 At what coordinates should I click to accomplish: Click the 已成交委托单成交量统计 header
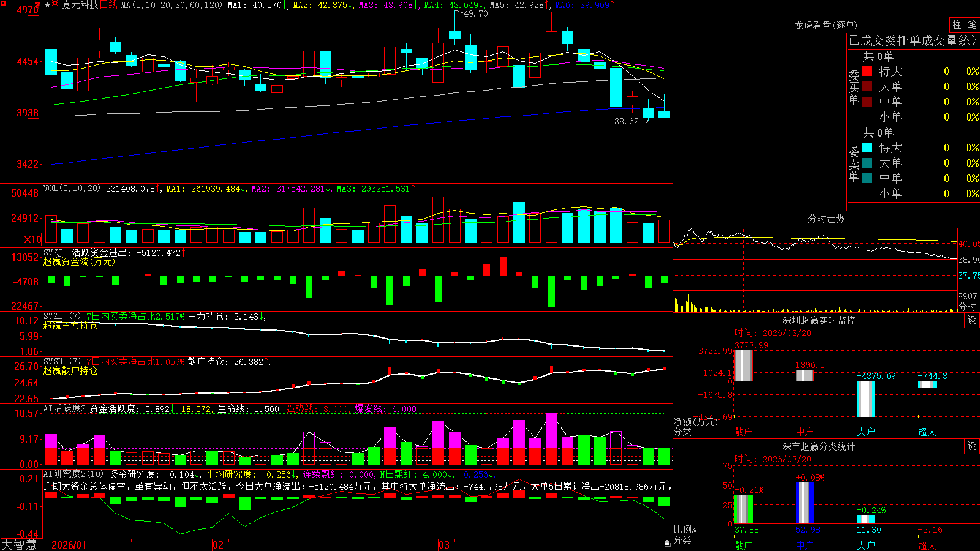tap(914, 40)
